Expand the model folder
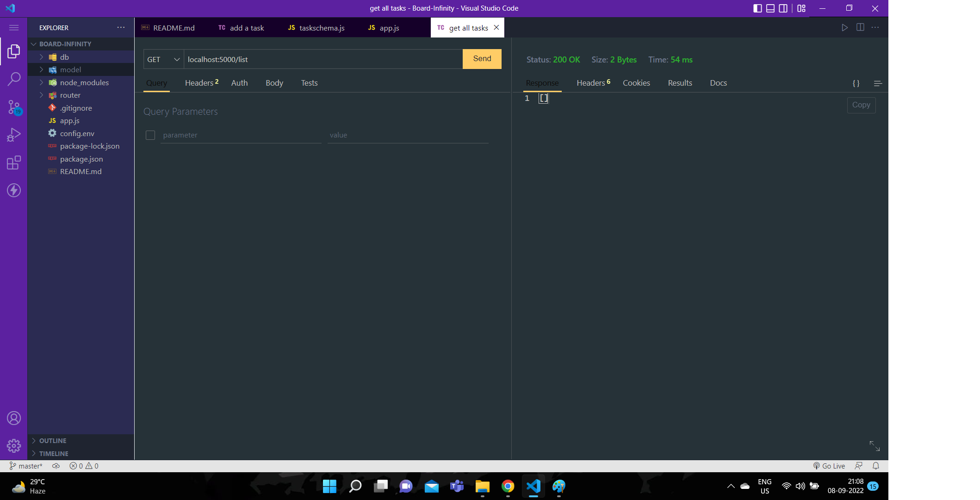 81,69
